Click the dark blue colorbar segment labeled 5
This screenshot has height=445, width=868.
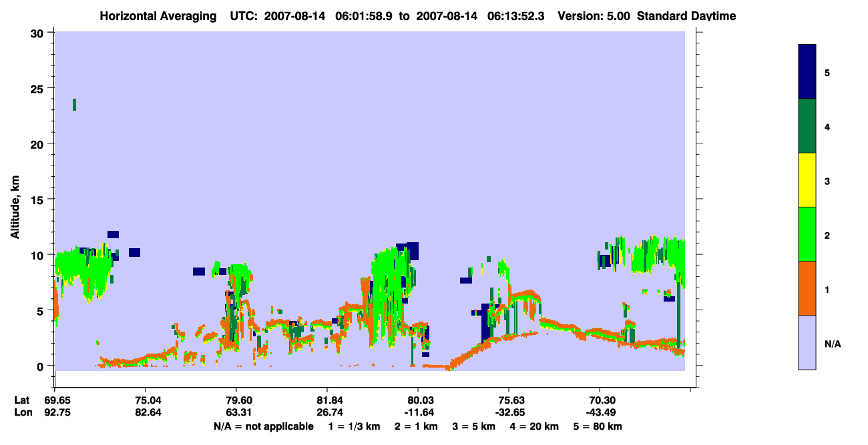click(807, 72)
